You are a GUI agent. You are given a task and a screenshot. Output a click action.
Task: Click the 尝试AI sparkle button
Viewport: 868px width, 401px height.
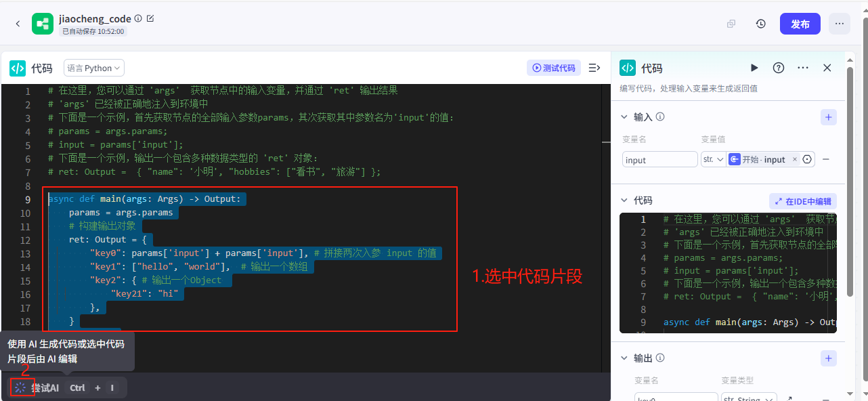20,387
